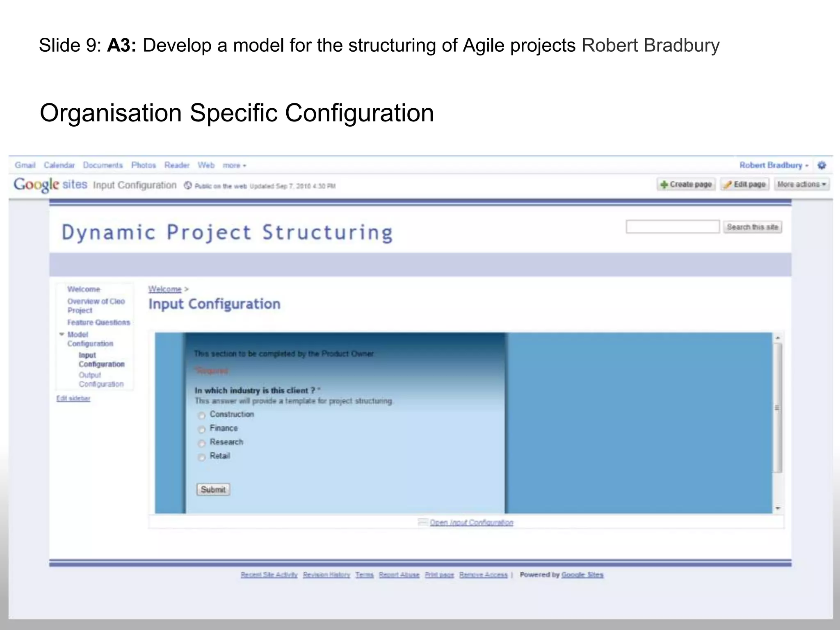Open the Open Input Configuration link
The height and width of the screenshot is (630, 840).
point(471,522)
